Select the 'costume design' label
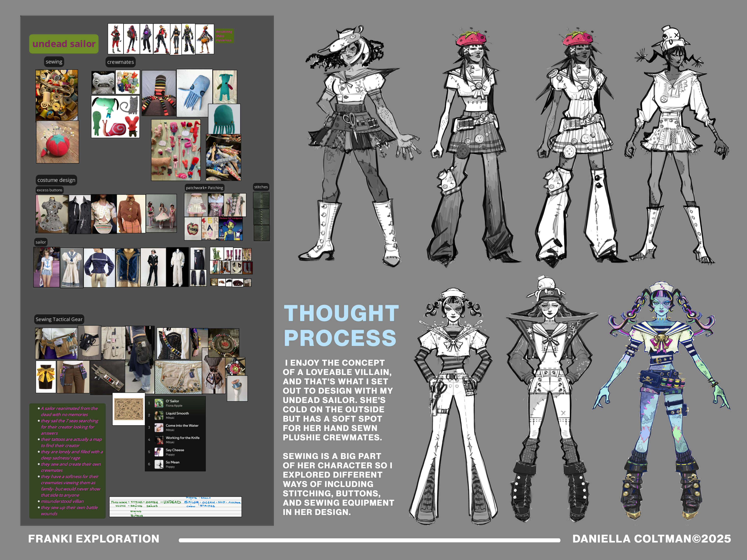 click(56, 180)
